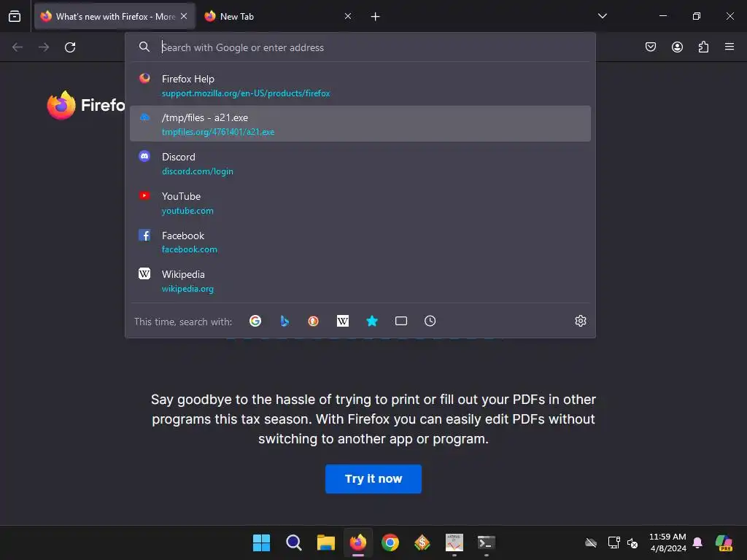Screen dimensions: 747x560
Task: Open the Windows Start menu
Action: [262, 542]
